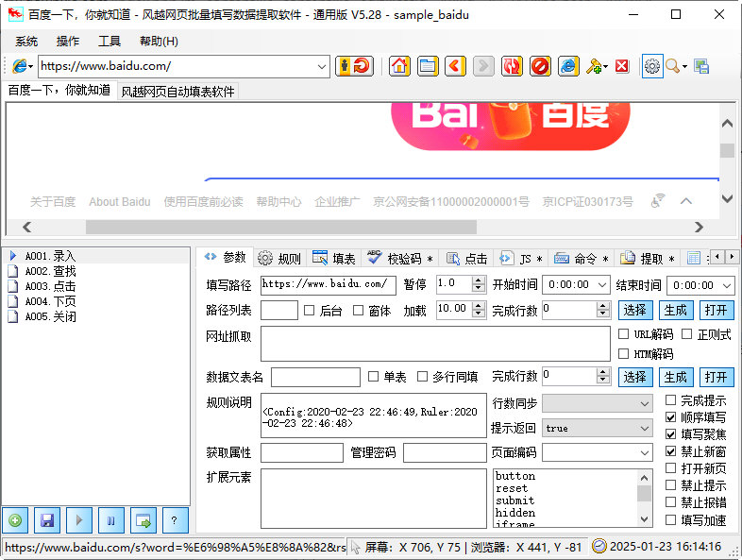Click the cursor icon in status bar
The height and width of the screenshot is (560, 742).
[x=355, y=548]
